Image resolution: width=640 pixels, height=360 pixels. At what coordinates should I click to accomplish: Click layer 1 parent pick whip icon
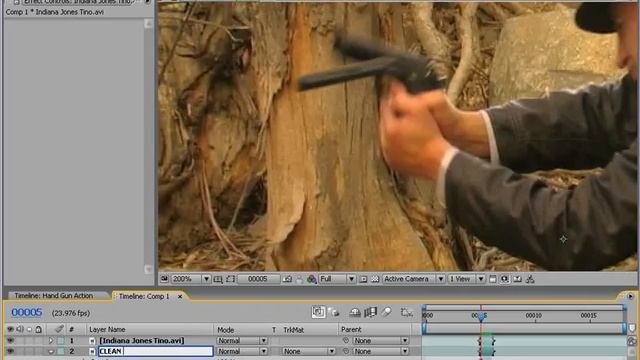(346, 340)
